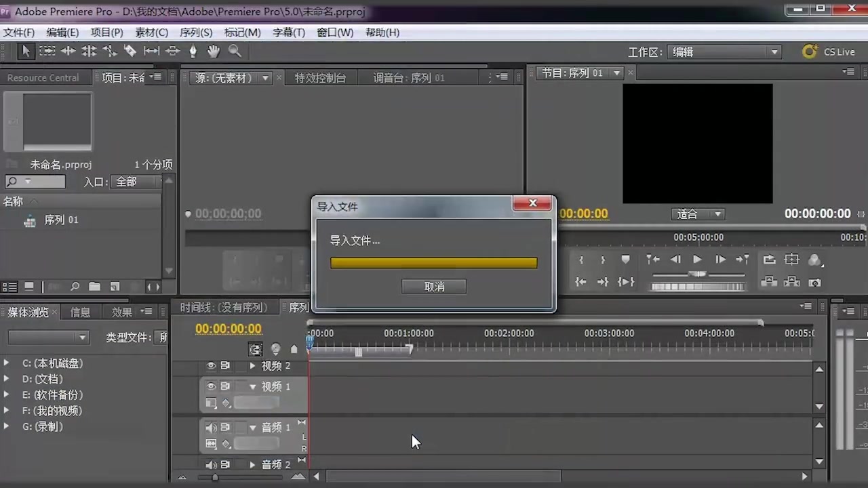The image size is (868, 488).
Task: Open the 适合 zoom level dropdown
Action: click(698, 214)
